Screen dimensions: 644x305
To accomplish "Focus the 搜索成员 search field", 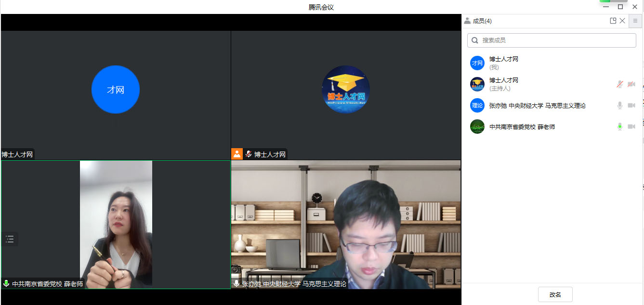I will coord(552,40).
